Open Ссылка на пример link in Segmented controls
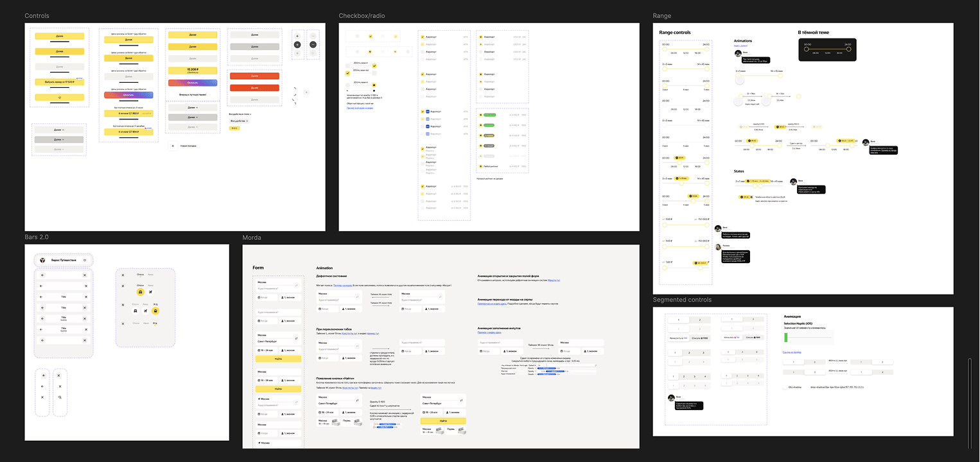 click(x=791, y=352)
